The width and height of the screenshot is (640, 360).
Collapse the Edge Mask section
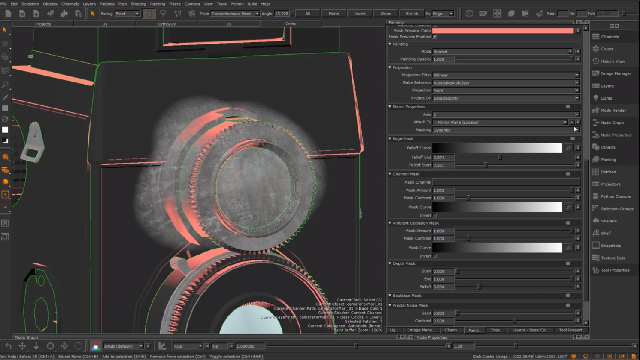(390, 139)
